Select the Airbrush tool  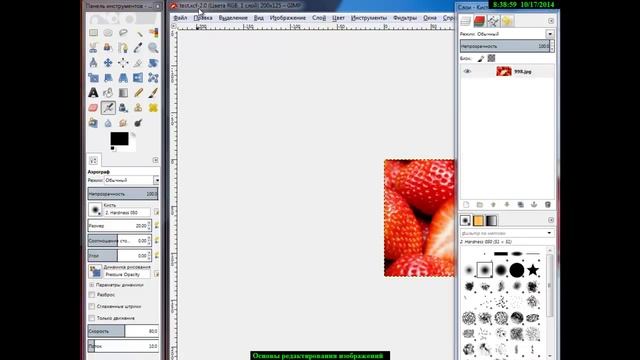(108, 108)
